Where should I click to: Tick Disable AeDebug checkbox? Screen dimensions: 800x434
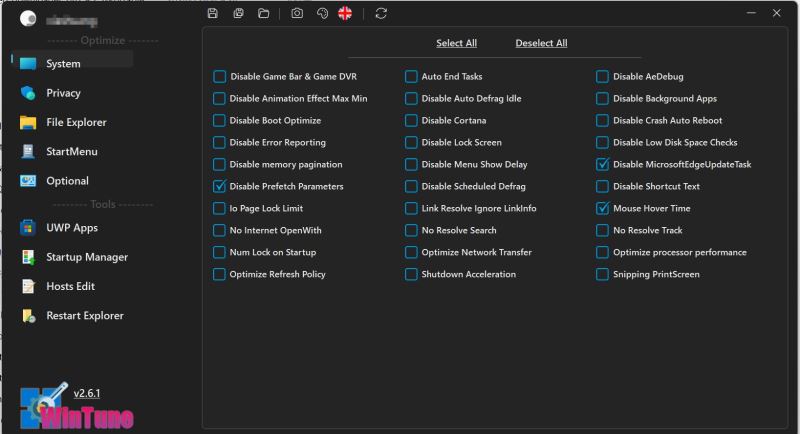[x=603, y=76]
